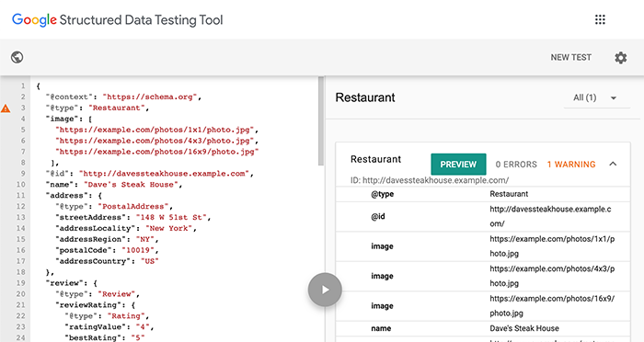The width and height of the screenshot is (644, 342).
Task: Click the globe fetch URL icon
Action: [x=17, y=57]
